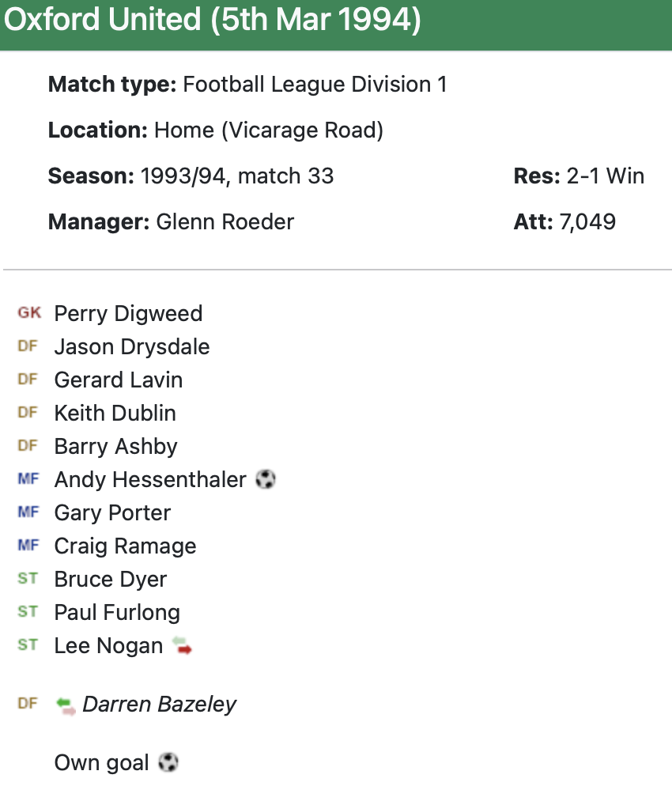Click the DF badge beside Darren Bazeley
Image resolution: width=672 pixels, height=786 pixels.
click(28, 704)
